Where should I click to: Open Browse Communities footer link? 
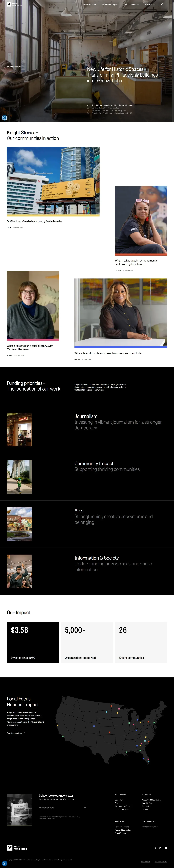point(150,827)
